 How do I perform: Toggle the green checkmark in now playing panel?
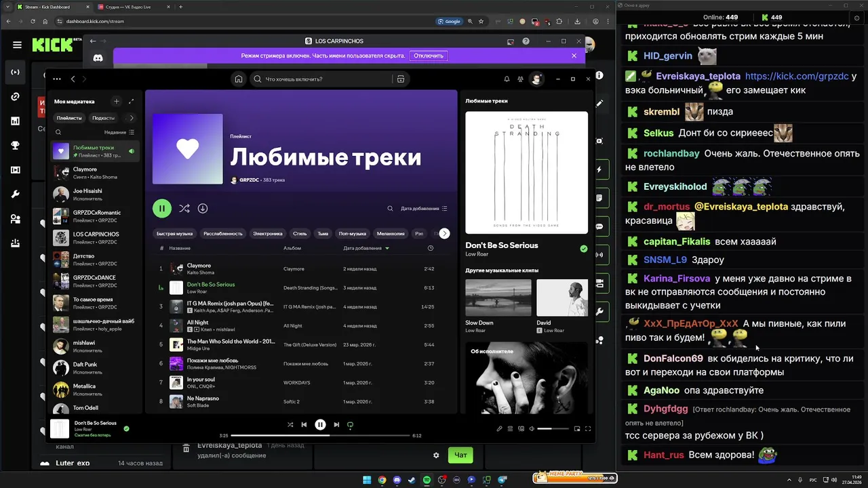coord(584,249)
